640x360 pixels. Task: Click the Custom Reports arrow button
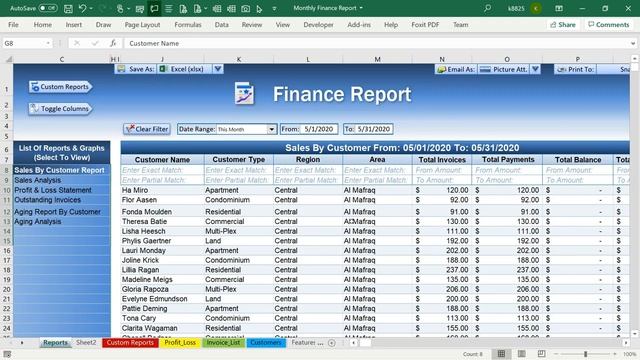(x=60, y=87)
